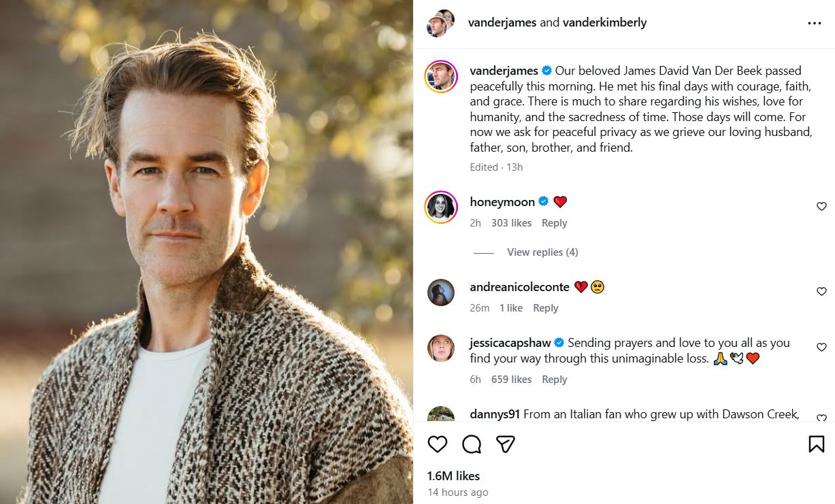This screenshot has width=835, height=504.
Task: Reply to andreanicoleconte's comment
Action: tap(545, 308)
